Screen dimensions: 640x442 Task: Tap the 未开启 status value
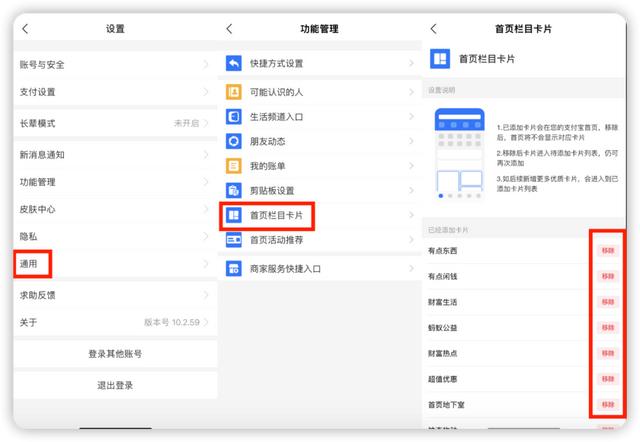click(186, 123)
